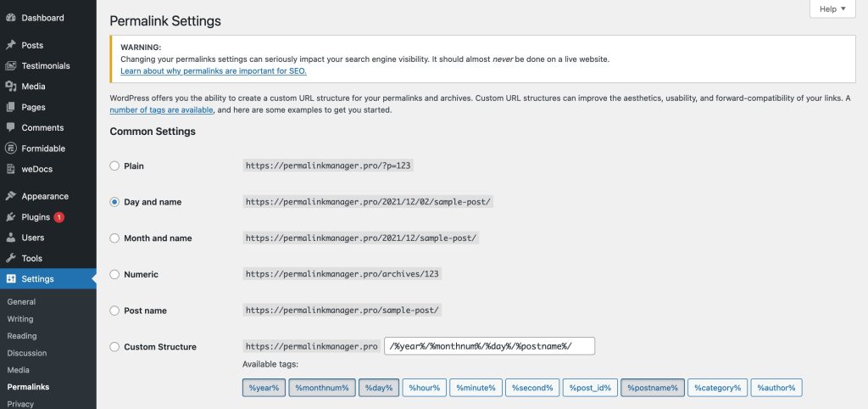The image size is (868, 409).
Task: Choose the Post name radio option
Action: click(114, 311)
